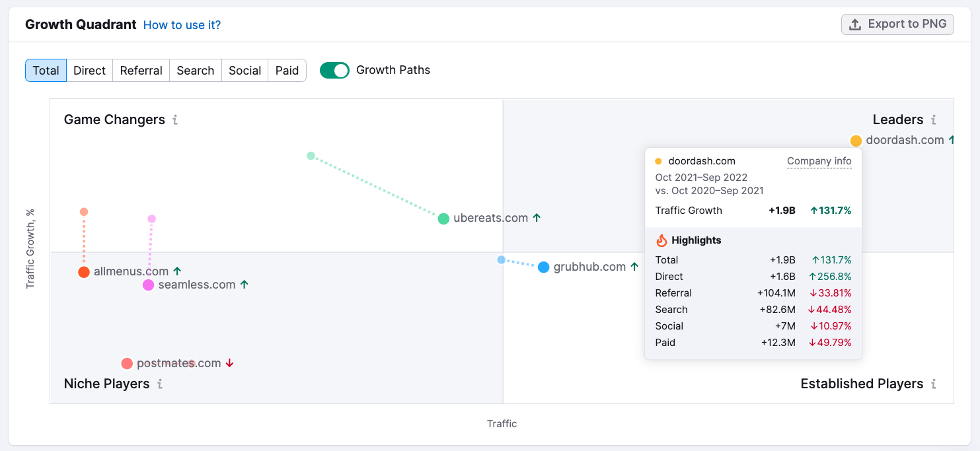Click the Paid 49.79% decrease value
The height and width of the screenshot is (451, 980).
[x=829, y=343]
